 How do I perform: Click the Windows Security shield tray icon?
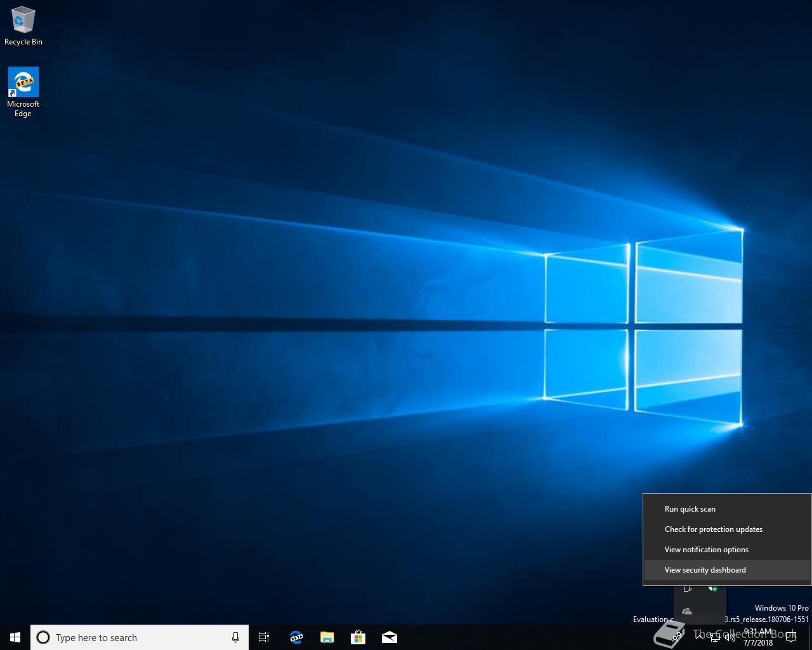pyautogui.click(x=713, y=588)
